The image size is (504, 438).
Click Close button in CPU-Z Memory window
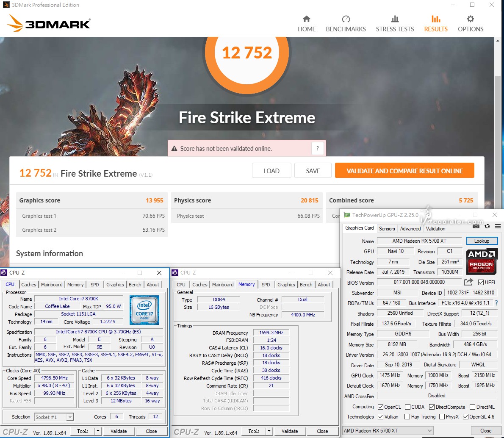pos(322,431)
